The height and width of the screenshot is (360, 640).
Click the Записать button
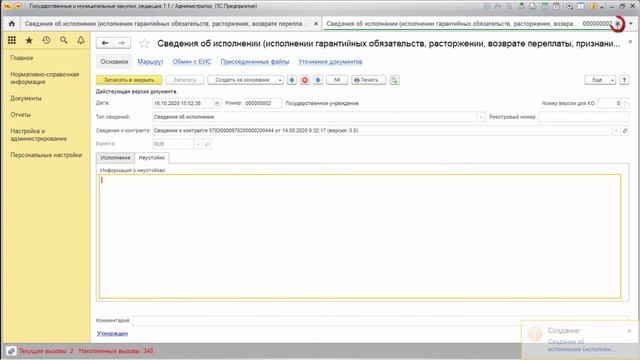tap(184, 80)
